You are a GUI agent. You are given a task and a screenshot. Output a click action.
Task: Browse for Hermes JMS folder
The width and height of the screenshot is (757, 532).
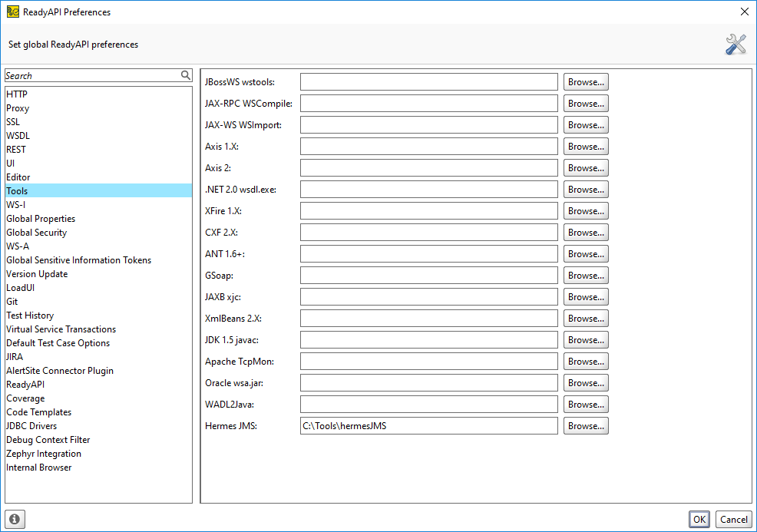pos(586,426)
